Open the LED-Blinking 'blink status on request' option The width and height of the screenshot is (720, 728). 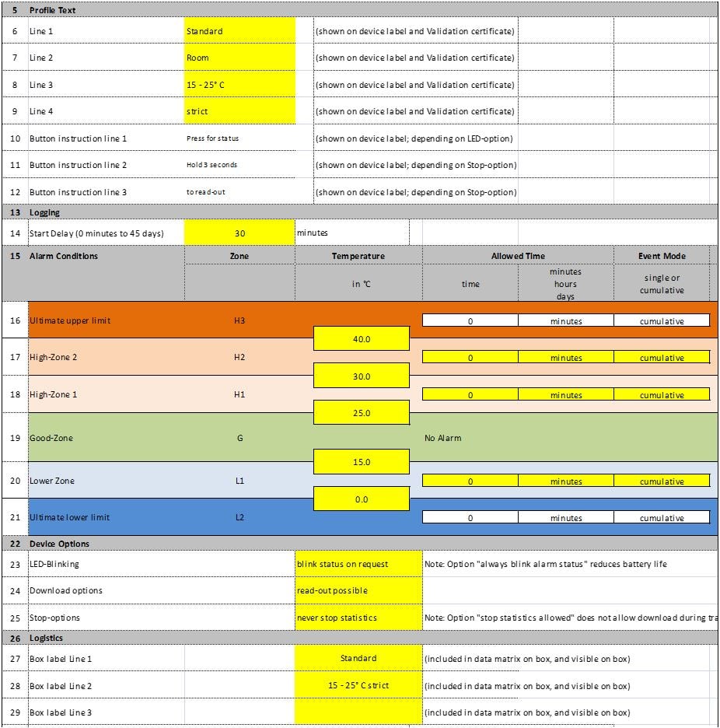point(358,564)
